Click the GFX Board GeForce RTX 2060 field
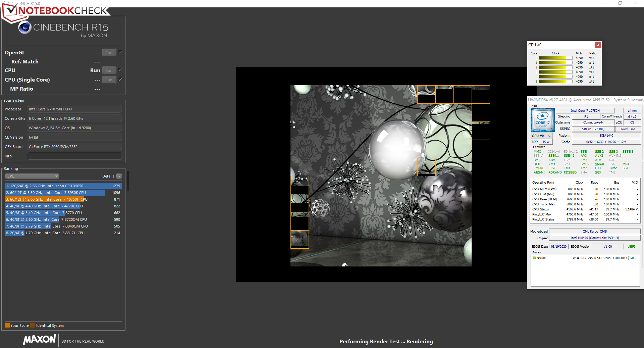Screen dimensions: 644x348 (74, 147)
